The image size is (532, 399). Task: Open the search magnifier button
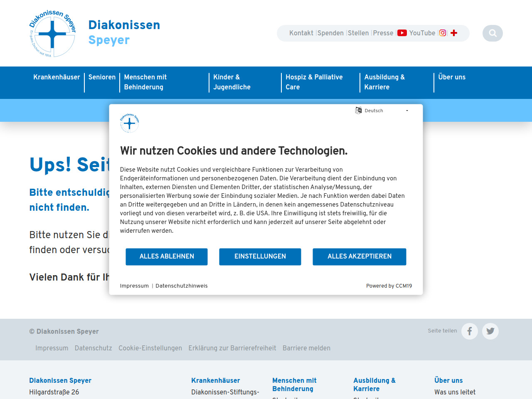(493, 33)
